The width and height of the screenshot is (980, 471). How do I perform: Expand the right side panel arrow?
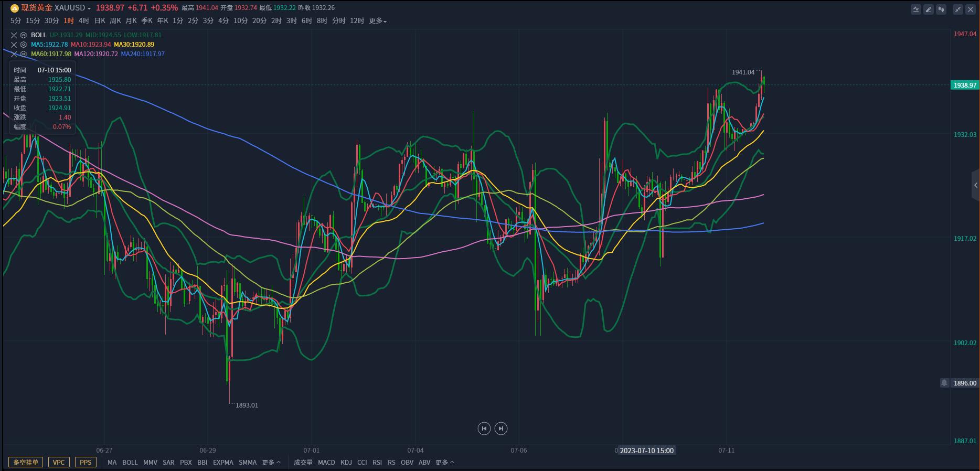[x=975, y=185]
